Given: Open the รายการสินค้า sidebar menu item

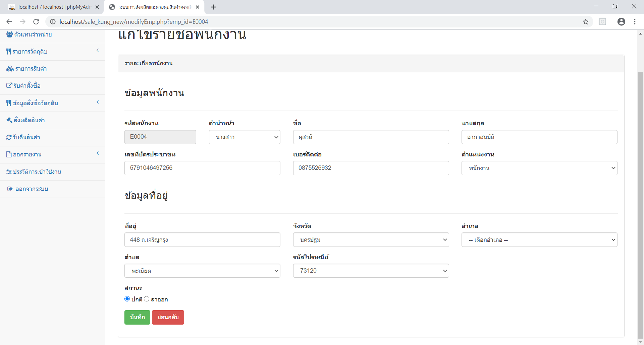Looking at the screenshot, I should pos(31,69).
